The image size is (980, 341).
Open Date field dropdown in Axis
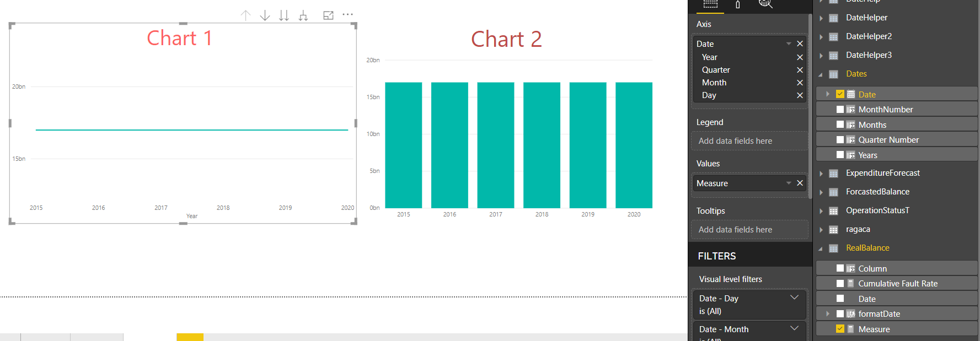click(789, 44)
